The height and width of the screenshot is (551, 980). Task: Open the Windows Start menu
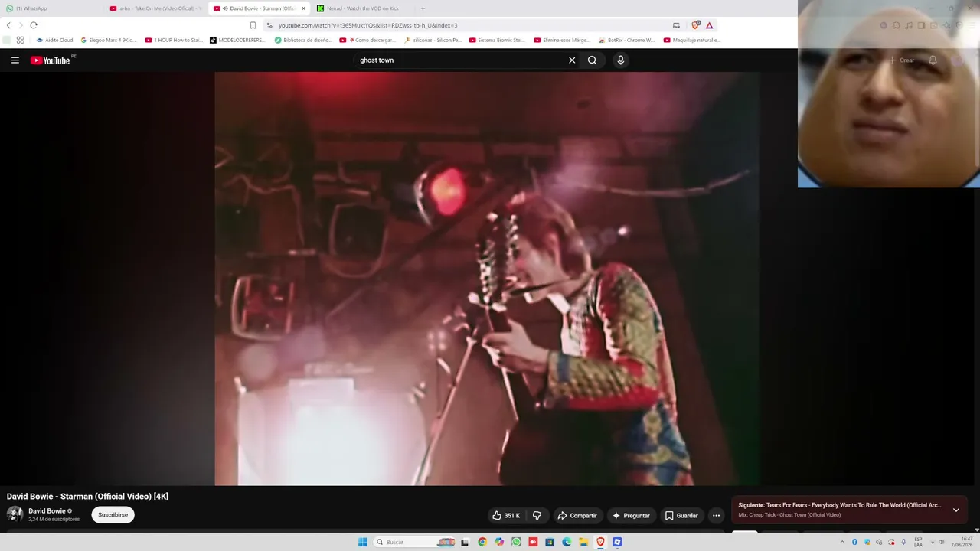[x=363, y=542]
